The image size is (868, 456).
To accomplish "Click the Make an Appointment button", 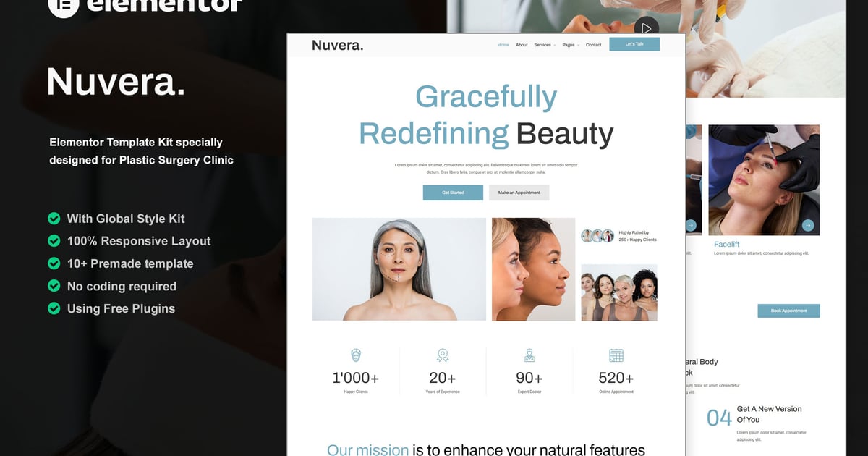I will pos(519,193).
